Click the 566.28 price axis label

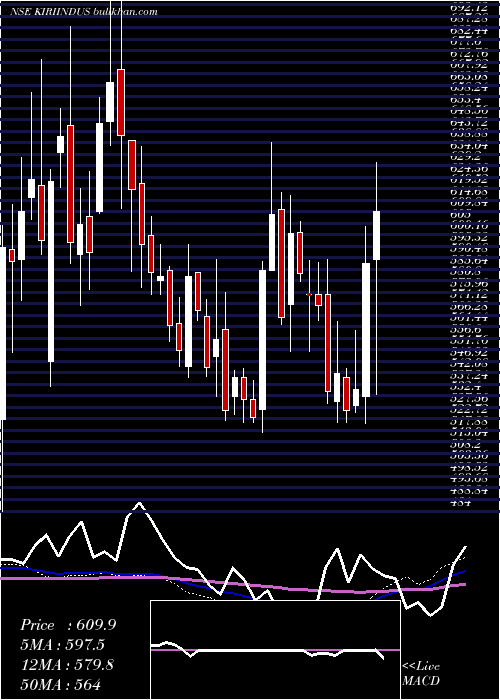click(x=467, y=307)
